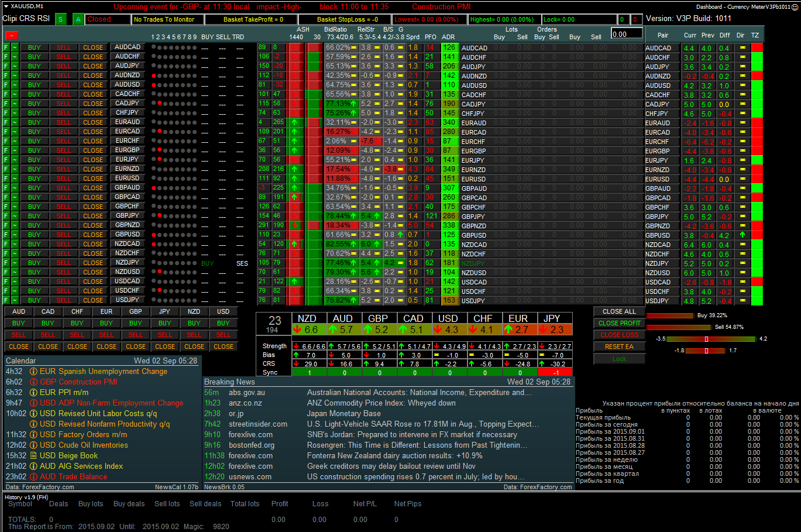This screenshot has width=801, height=532.
Task: Click the red signal dot on CADJPY row
Action: pyautogui.click(x=159, y=104)
